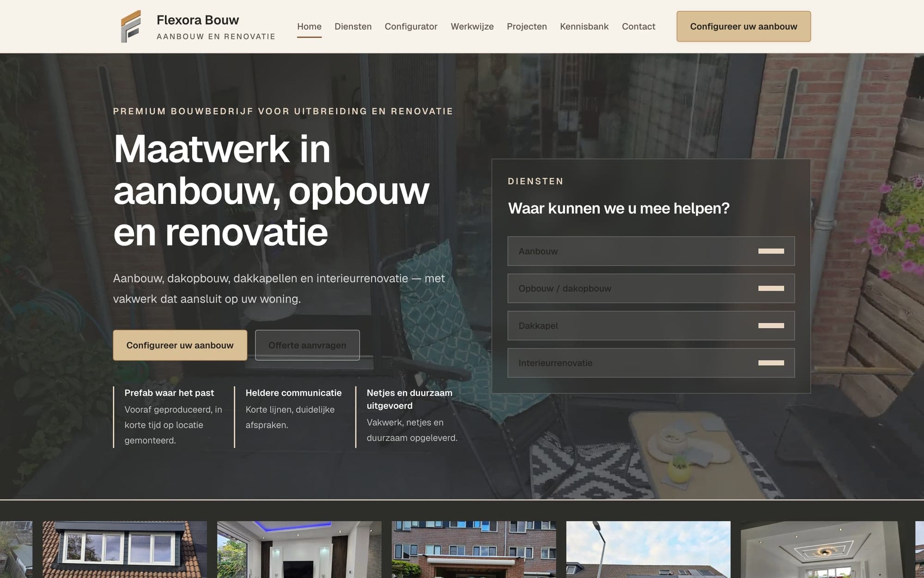924x578 pixels.
Task: Open the dormer window roof project thumbnail
Action: pos(125,549)
